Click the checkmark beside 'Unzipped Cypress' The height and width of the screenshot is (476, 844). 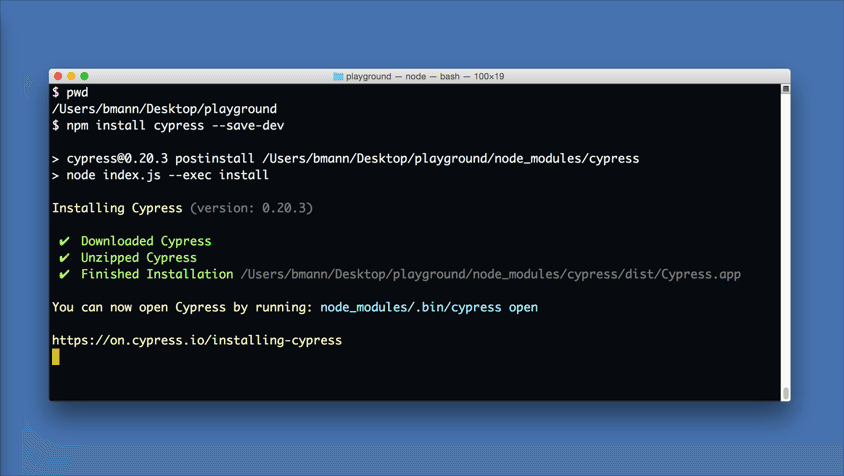64,257
